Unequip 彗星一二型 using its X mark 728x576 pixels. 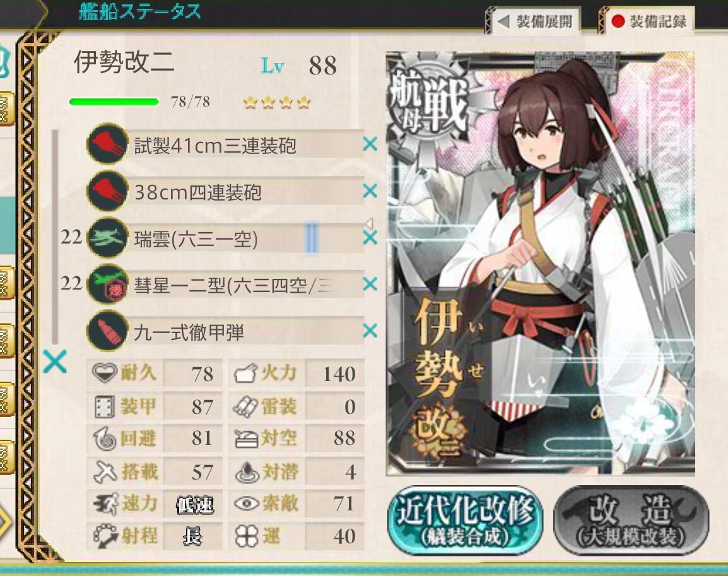(x=370, y=284)
